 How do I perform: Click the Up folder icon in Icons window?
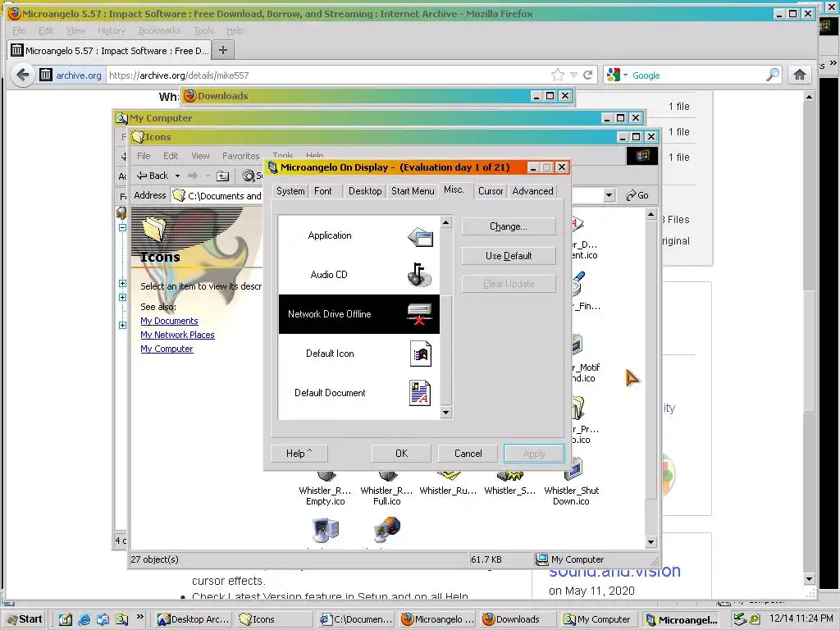(223, 176)
